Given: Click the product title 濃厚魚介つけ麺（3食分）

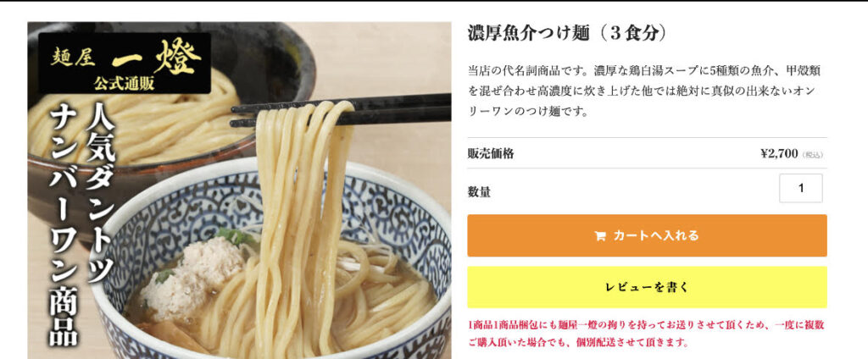Looking at the screenshot, I should pos(567,33).
